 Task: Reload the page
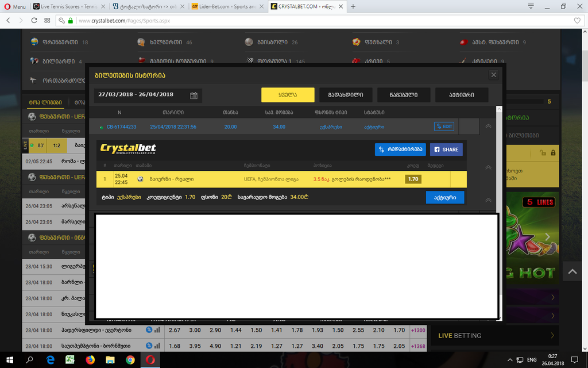(34, 20)
